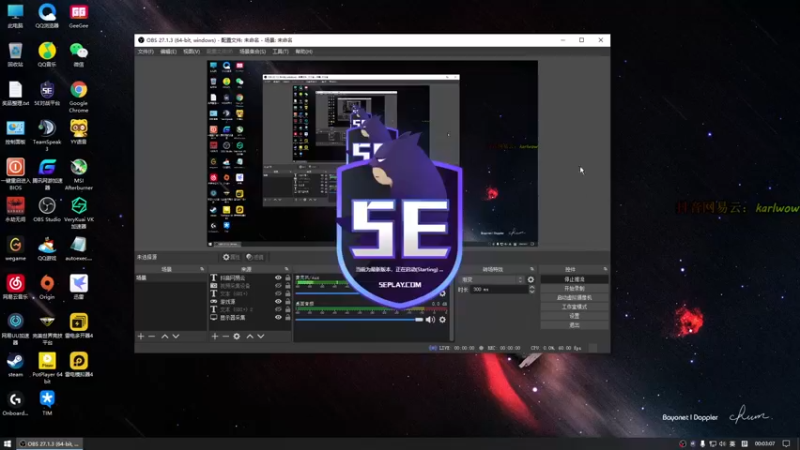The image size is (800, 450).
Task: Launch the PotPlayer 64 bit desktop shortcut
Action: coord(47,368)
